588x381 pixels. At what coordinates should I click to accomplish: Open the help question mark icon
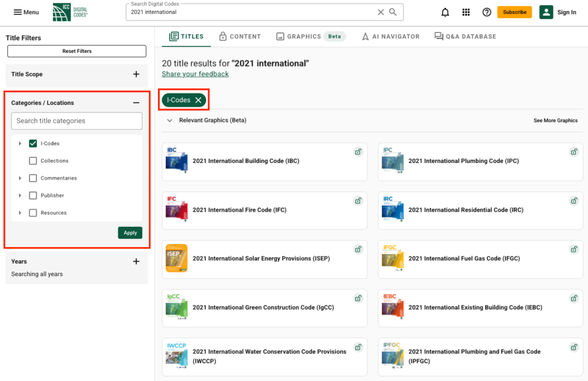487,13
